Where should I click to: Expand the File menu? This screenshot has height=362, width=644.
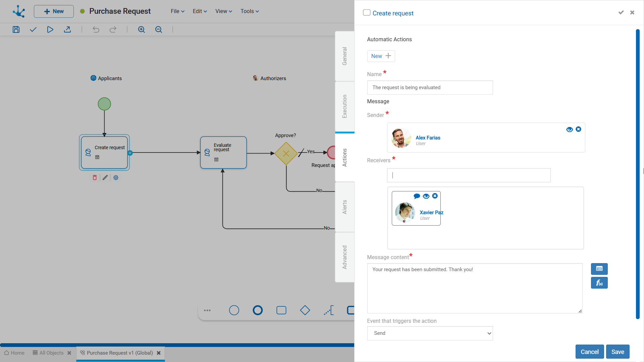pyautogui.click(x=177, y=11)
